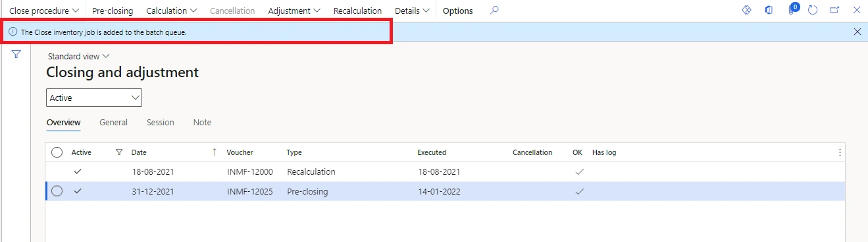The image size is (868, 242).
Task: Switch to the Overview tab
Action: (64, 123)
